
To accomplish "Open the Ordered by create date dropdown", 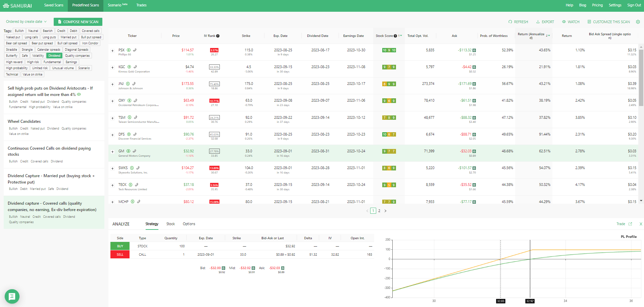I will 26,21.
